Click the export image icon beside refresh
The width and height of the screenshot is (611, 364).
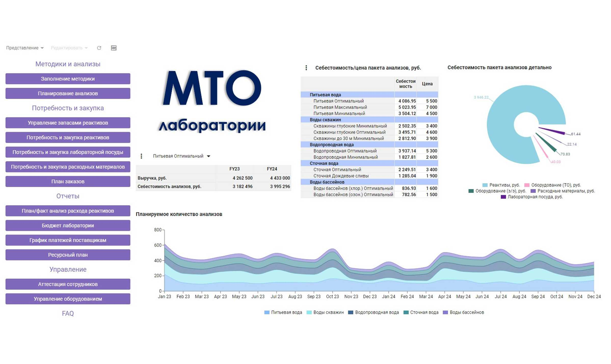click(x=114, y=48)
